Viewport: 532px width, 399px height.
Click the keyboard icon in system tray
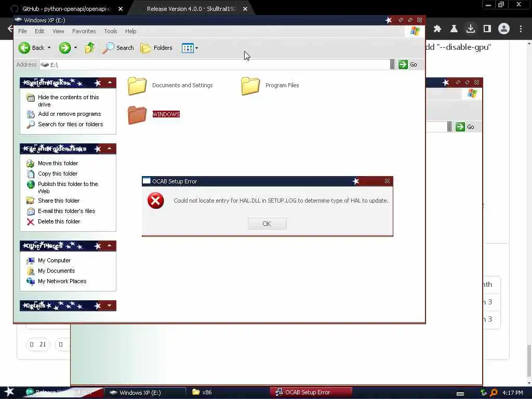click(460, 393)
